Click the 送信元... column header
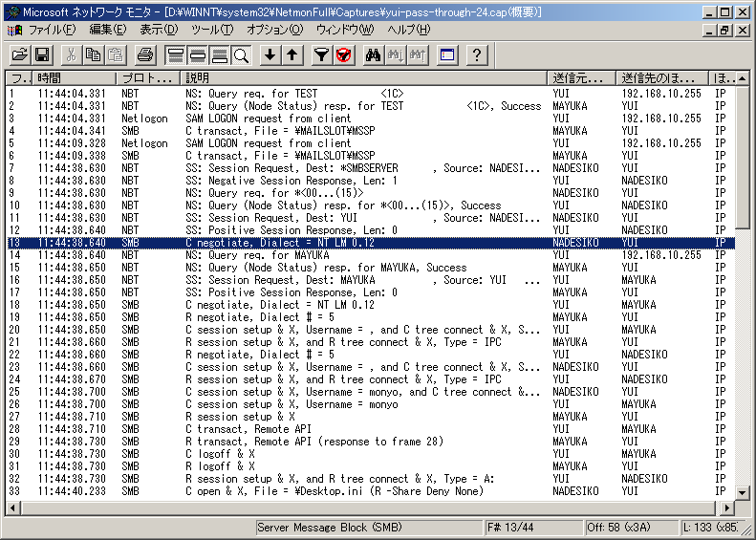 (581, 78)
